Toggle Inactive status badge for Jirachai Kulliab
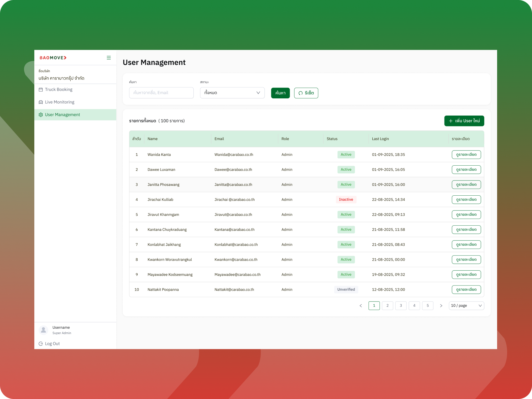 click(x=346, y=199)
